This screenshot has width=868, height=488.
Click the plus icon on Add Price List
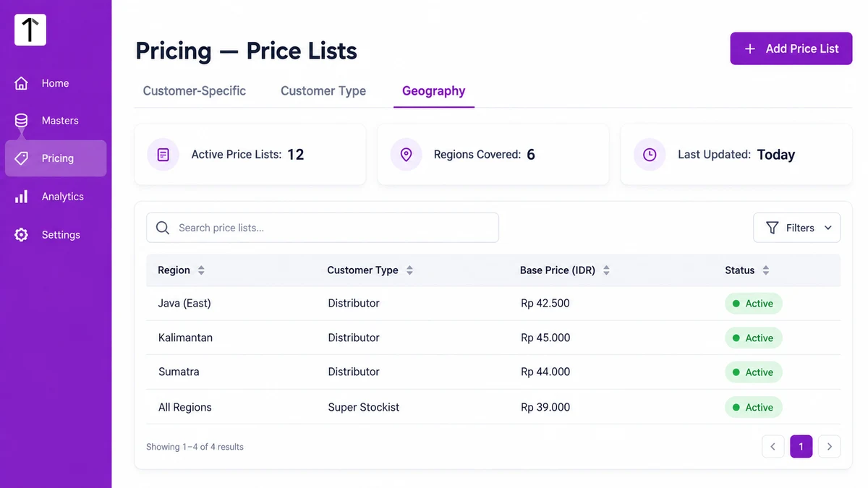750,48
